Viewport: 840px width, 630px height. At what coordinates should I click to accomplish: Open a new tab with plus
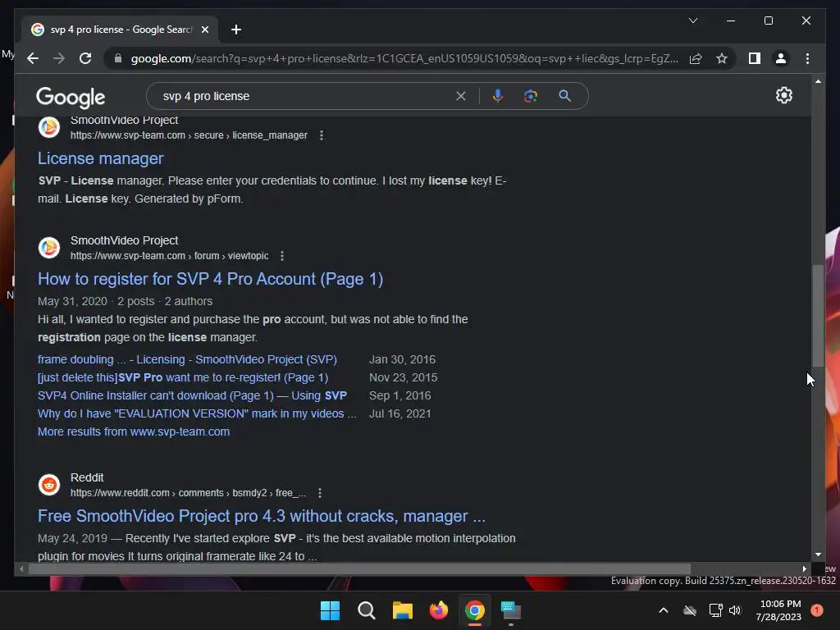coord(235,30)
